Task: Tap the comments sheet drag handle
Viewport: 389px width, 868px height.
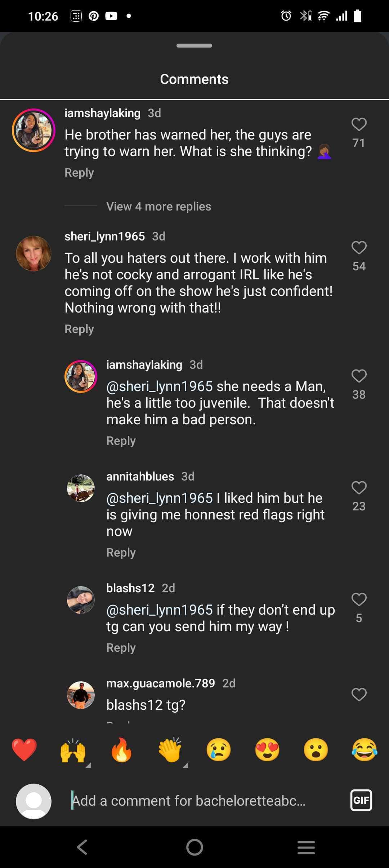Action: pyautogui.click(x=194, y=46)
